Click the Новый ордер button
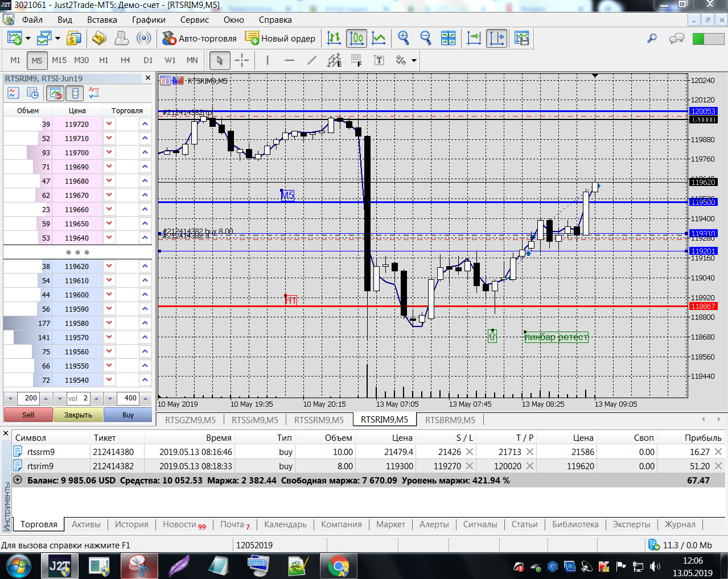The height and width of the screenshot is (579, 728). click(280, 38)
